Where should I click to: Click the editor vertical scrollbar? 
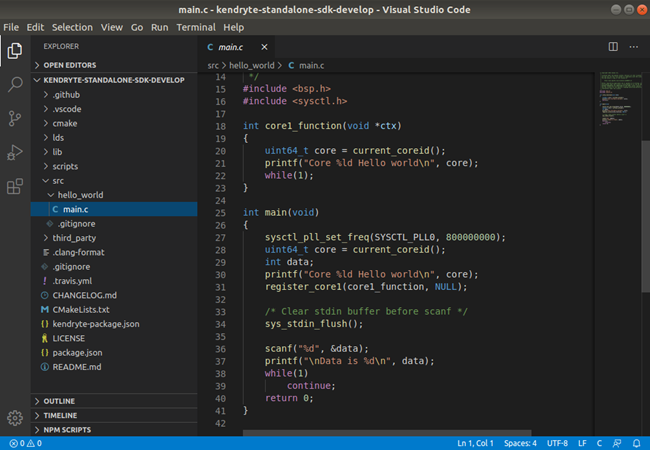pyautogui.click(x=645, y=217)
